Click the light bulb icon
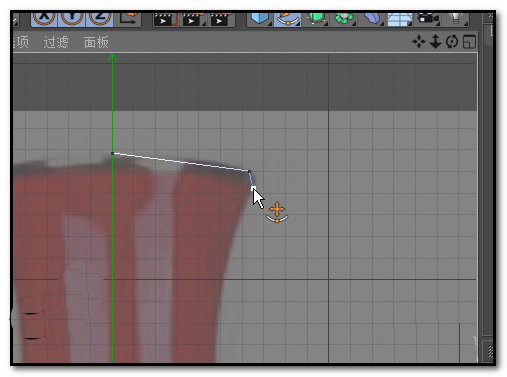 (456, 18)
